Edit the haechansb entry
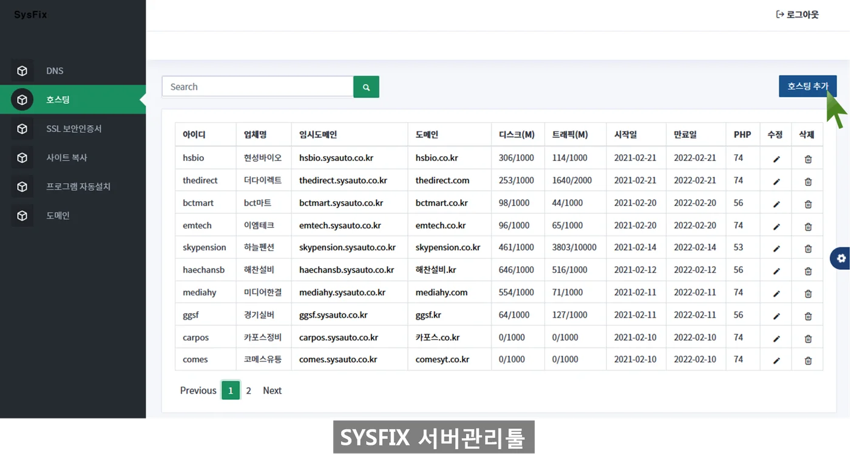Viewport: 868px width, 463px height. point(776,271)
